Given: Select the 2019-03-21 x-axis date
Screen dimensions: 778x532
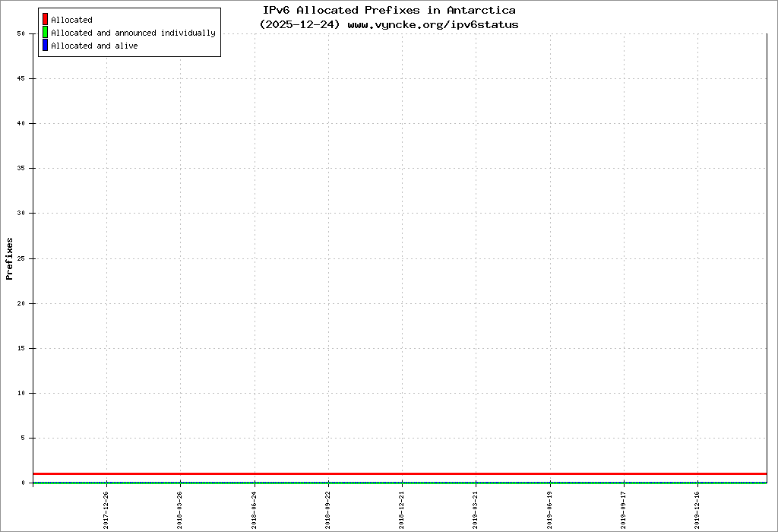Looking at the screenshot, I should [x=476, y=508].
